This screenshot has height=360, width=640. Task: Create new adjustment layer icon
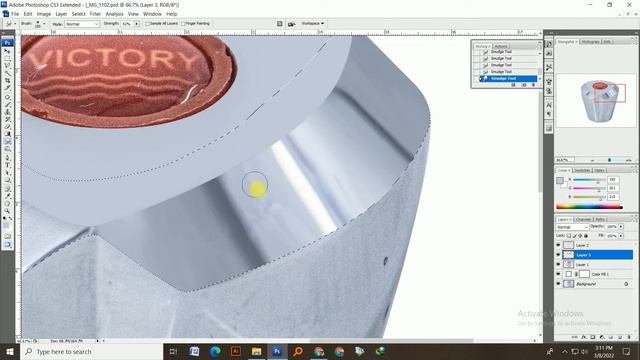(x=602, y=337)
